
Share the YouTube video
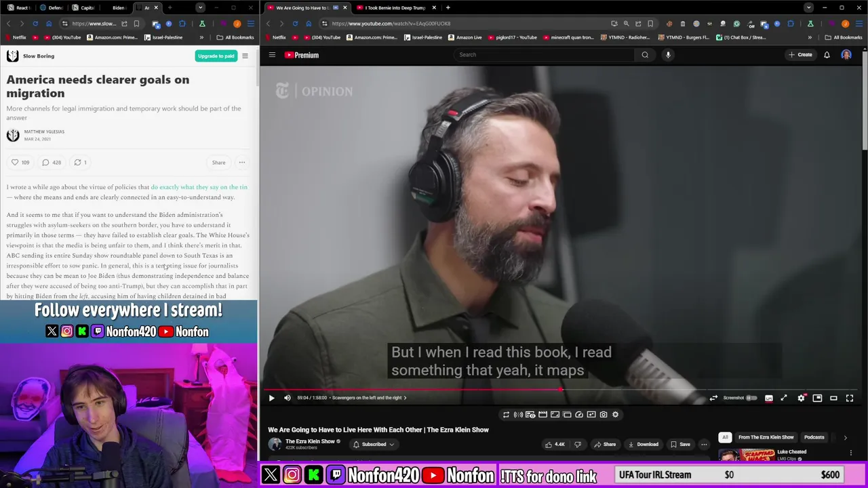(605, 445)
